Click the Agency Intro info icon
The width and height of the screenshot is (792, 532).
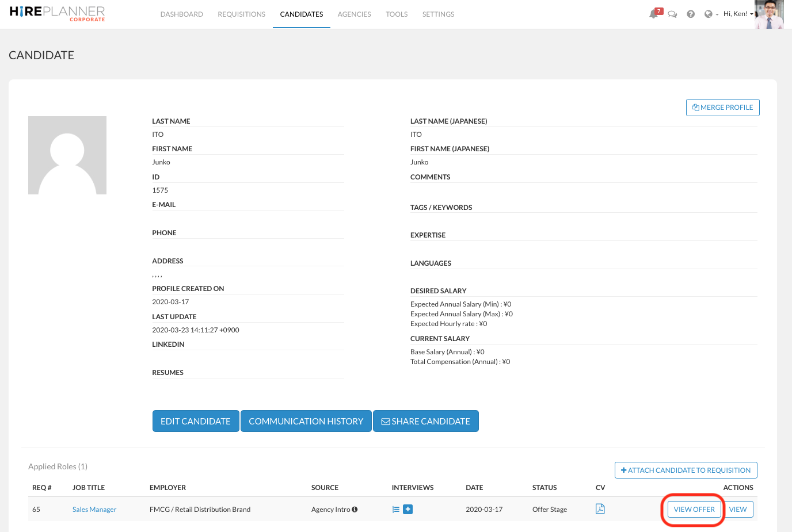pyautogui.click(x=355, y=510)
